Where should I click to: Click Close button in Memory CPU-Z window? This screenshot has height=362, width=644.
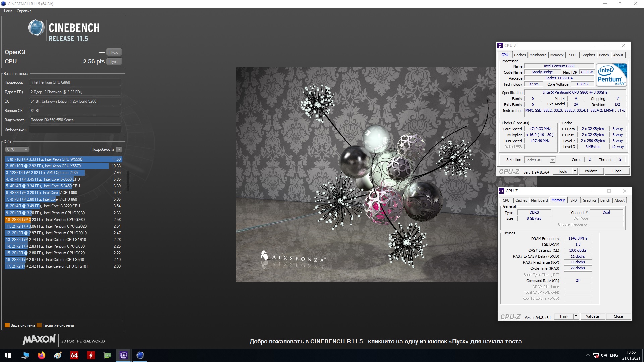618,316
